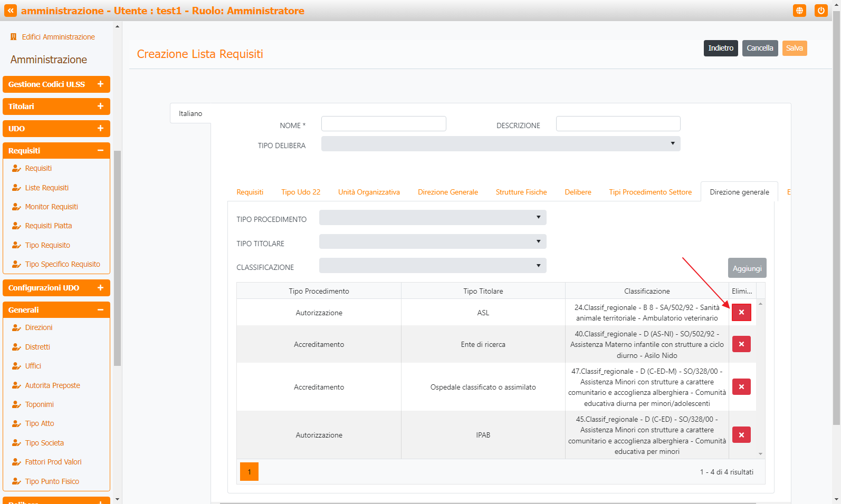841x504 pixels.
Task: Click the user icon beside Direzioni
Action: pyautogui.click(x=16, y=327)
